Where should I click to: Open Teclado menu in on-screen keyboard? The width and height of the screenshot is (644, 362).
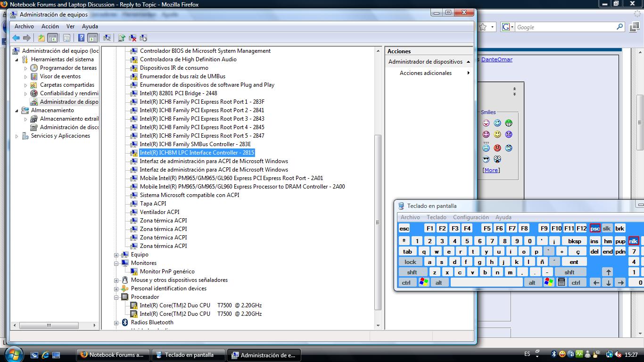pos(437,217)
